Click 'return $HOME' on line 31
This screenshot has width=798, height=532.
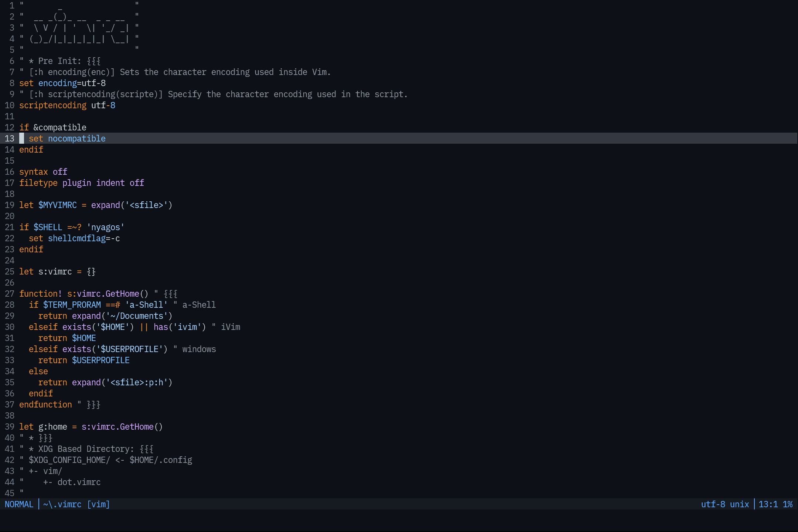click(x=67, y=338)
